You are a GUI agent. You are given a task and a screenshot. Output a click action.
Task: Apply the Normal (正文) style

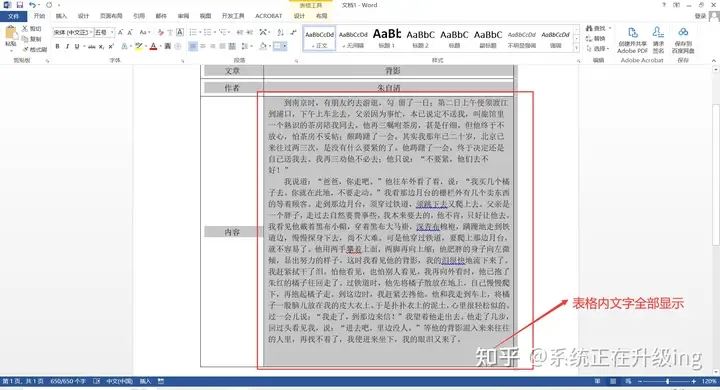click(319, 38)
